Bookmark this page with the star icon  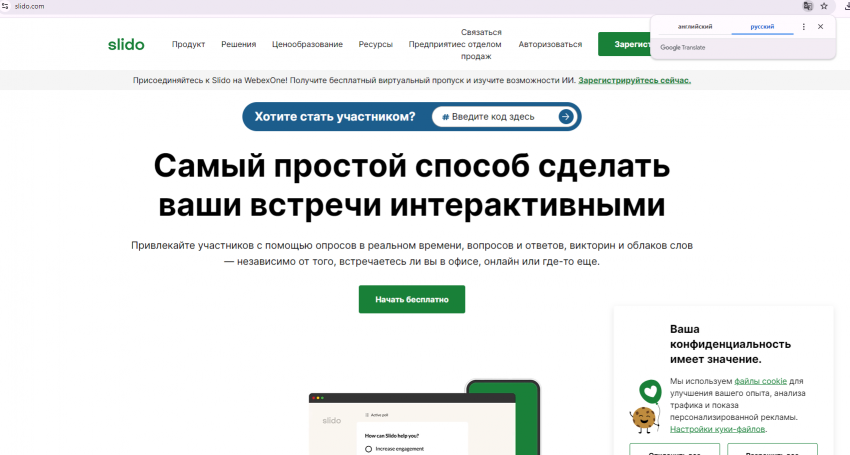(824, 6)
